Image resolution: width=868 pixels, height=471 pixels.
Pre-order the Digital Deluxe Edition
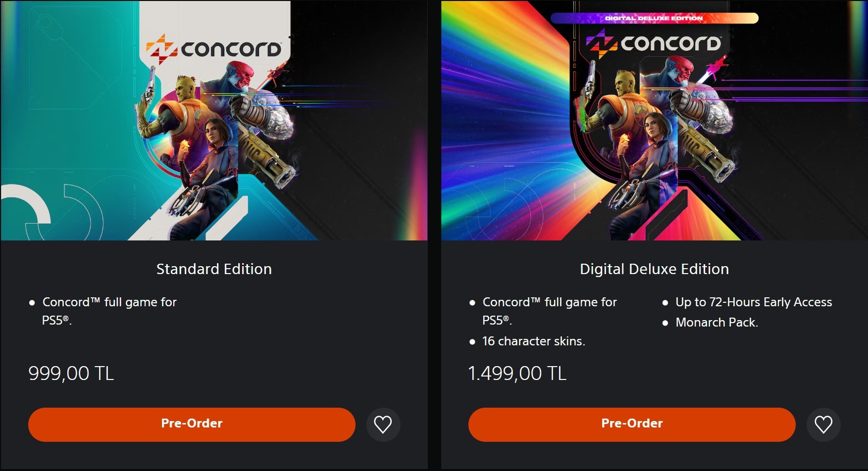pyautogui.click(x=631, y=424)
